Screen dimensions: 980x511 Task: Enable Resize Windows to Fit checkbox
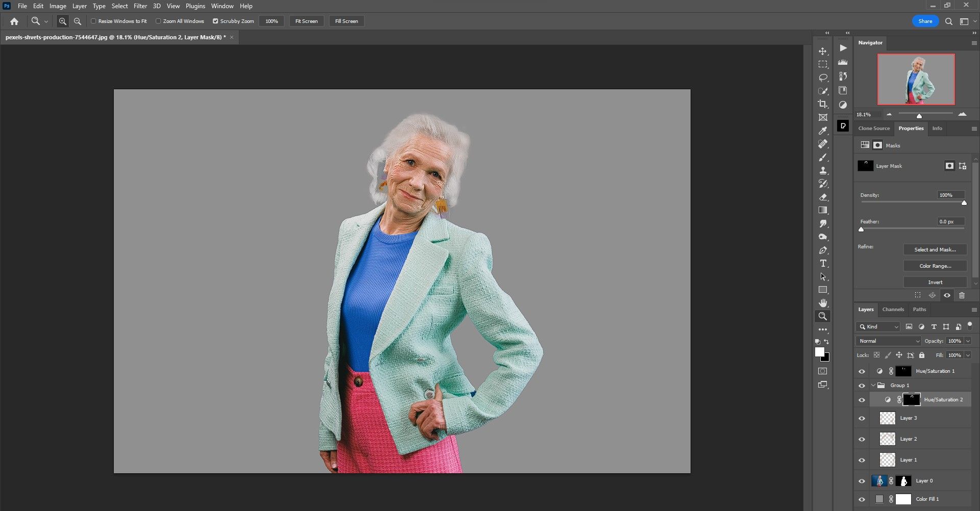pyautogui.click(x=94, y=21)
